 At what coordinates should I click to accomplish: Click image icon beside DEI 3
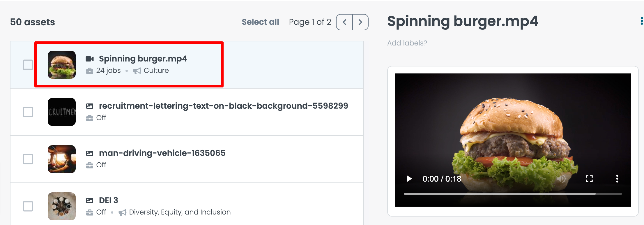pos(90,201)
